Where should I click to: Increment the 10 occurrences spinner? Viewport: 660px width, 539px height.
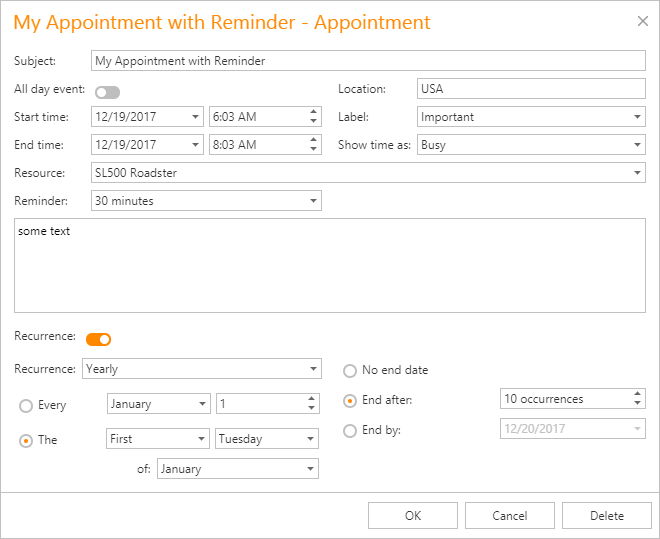coord(638,394)
